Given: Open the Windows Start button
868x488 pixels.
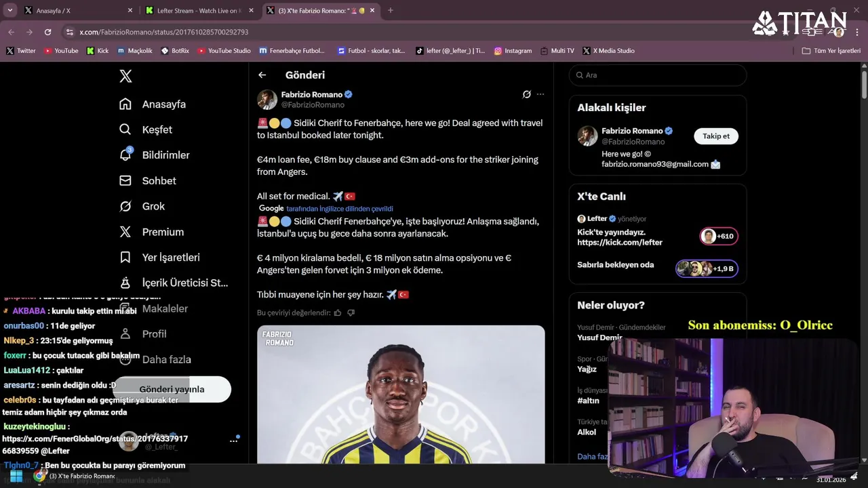Looking at the screenshot, I should (16, 476).
